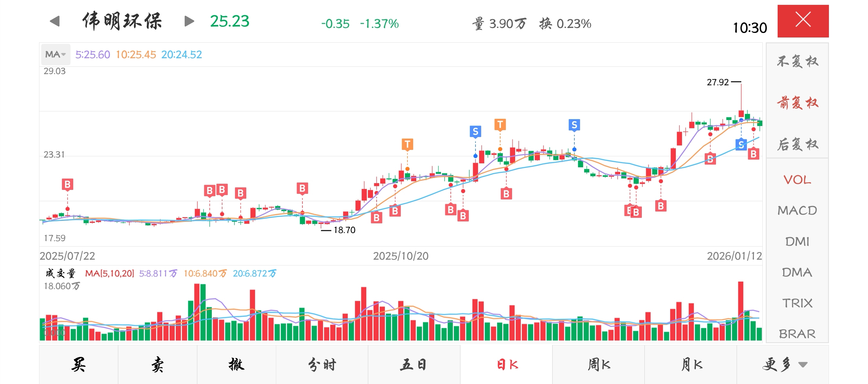Go to next stock with right arrow

point(189,21)
